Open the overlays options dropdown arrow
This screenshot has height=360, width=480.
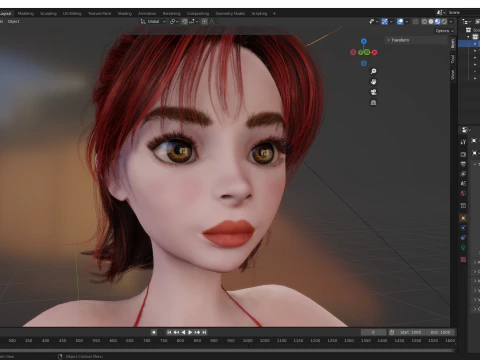coord(406,22)
